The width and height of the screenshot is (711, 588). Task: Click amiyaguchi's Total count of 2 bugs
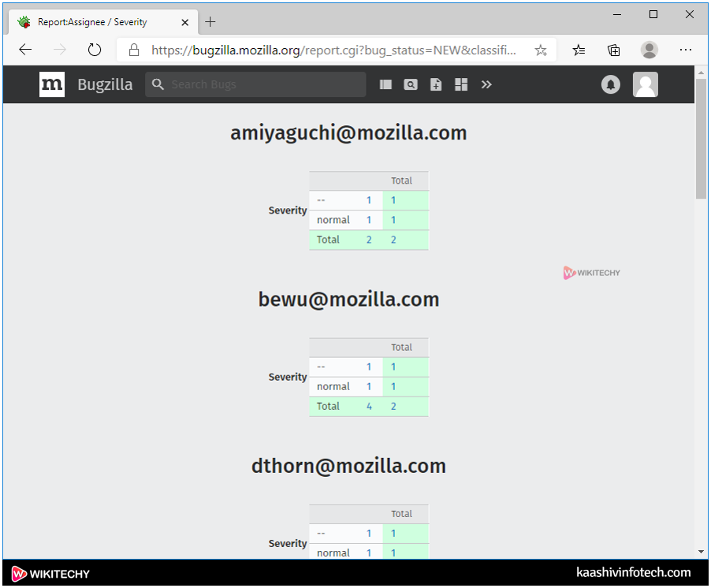coord(369,240)
